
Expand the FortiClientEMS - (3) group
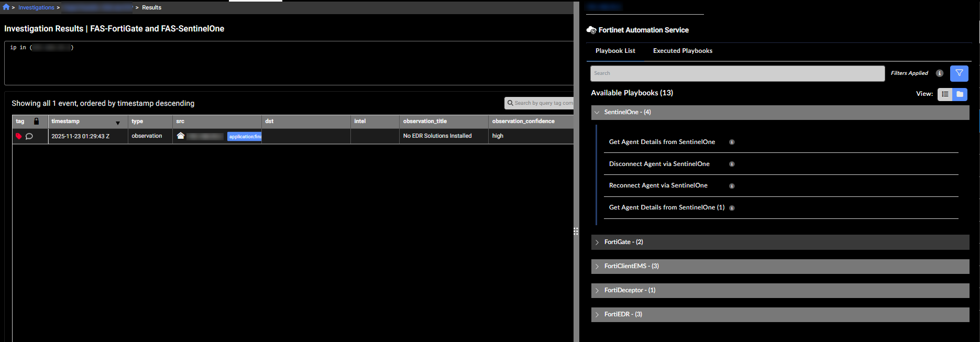tap(780, 266)
